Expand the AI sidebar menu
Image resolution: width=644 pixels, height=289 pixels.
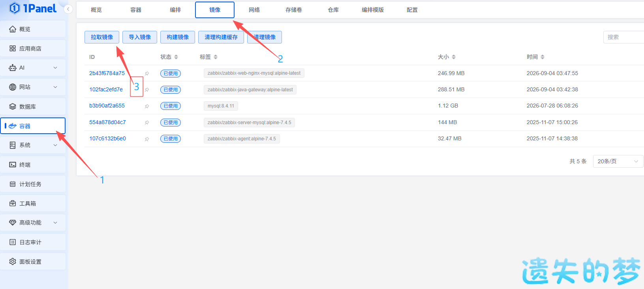[x=33, y=68]
